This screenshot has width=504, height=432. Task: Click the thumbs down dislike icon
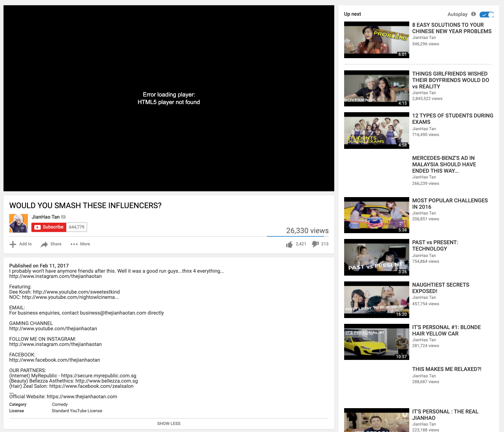pos(315,244)
